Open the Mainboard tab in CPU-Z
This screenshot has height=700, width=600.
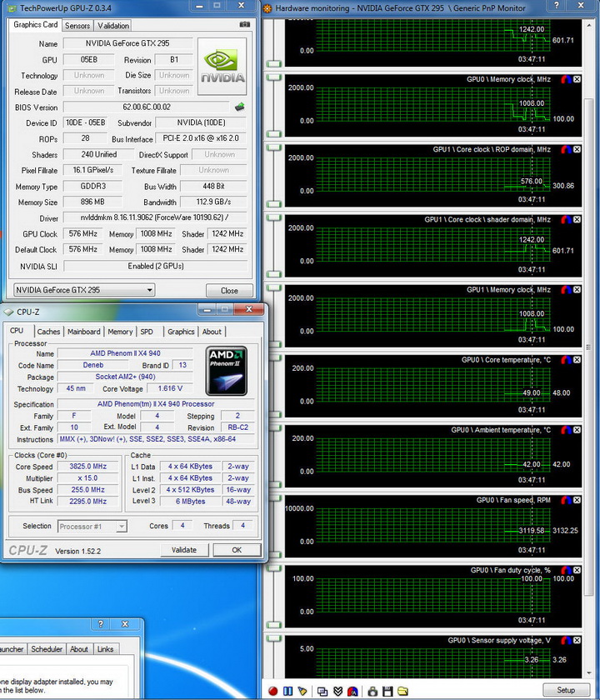(84, 332)
